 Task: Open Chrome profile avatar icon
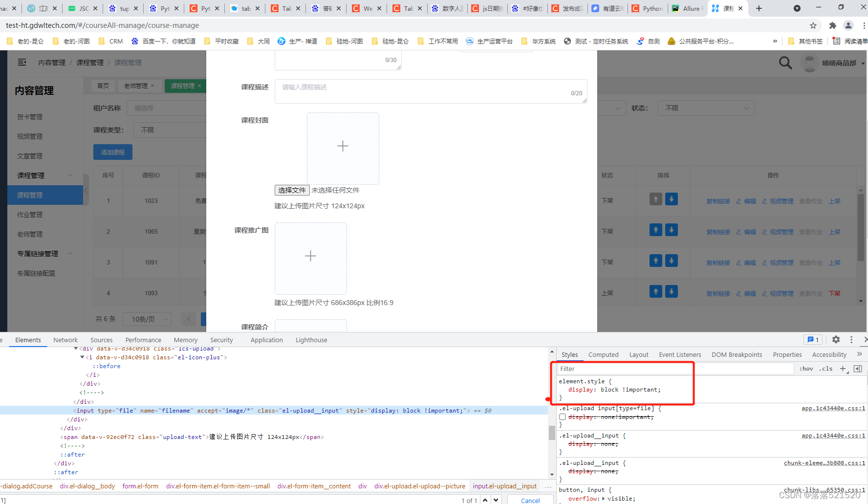click(x=848, y=25)
